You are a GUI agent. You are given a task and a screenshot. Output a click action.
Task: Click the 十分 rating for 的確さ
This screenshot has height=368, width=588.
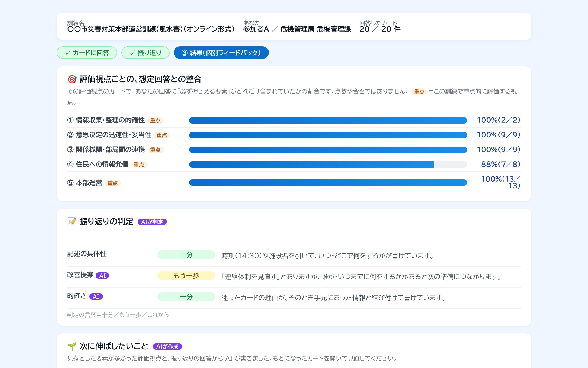click(186, 297)
